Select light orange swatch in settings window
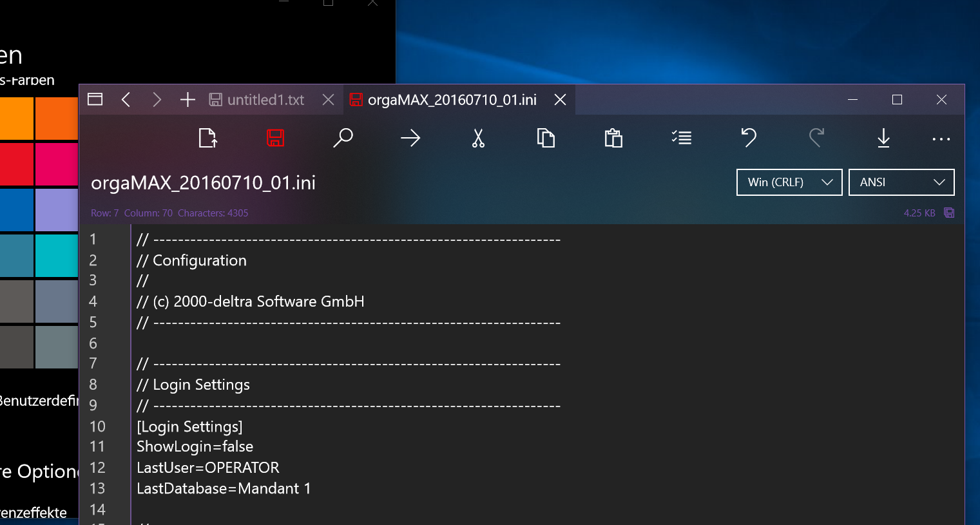 pyautogui.click(x=16, y=119)
